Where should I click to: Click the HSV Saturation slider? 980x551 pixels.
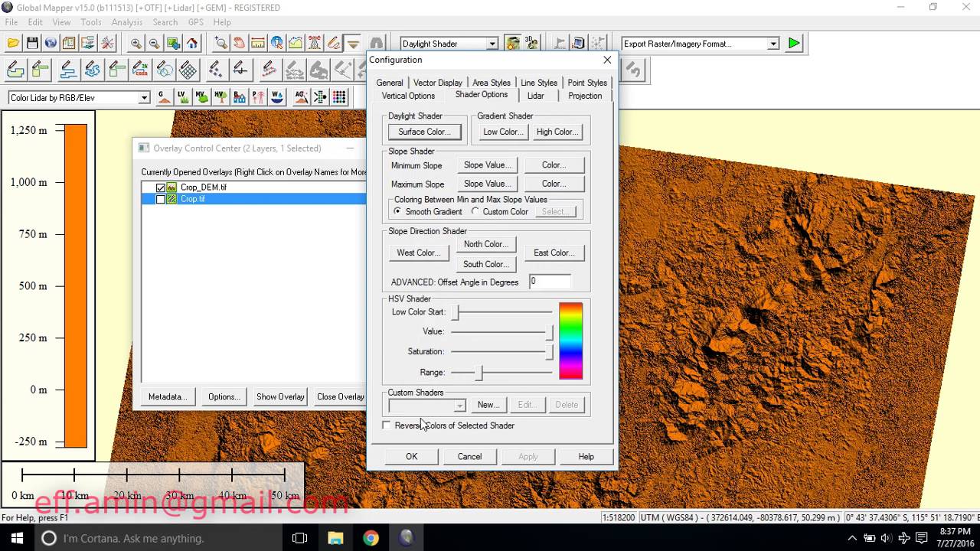[x=501, y=351]
